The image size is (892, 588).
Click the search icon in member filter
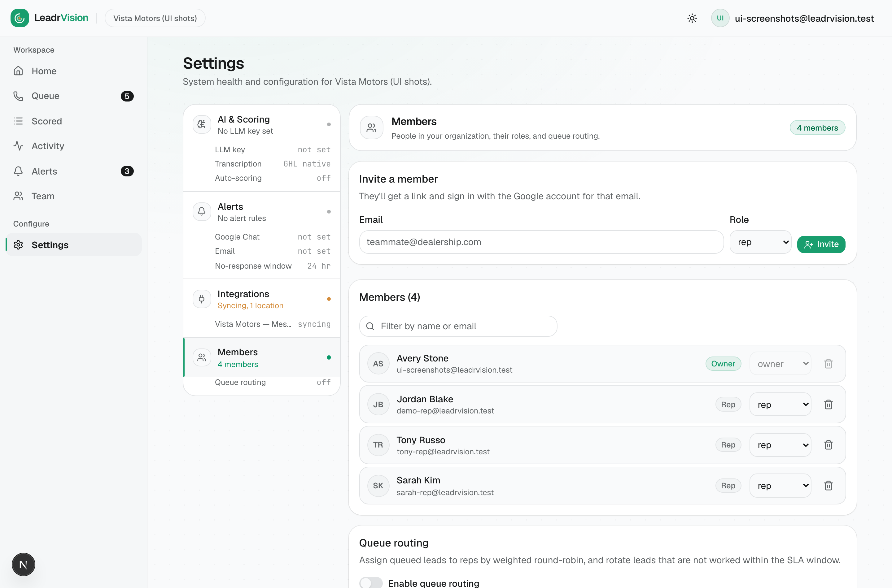click(370, 326)
